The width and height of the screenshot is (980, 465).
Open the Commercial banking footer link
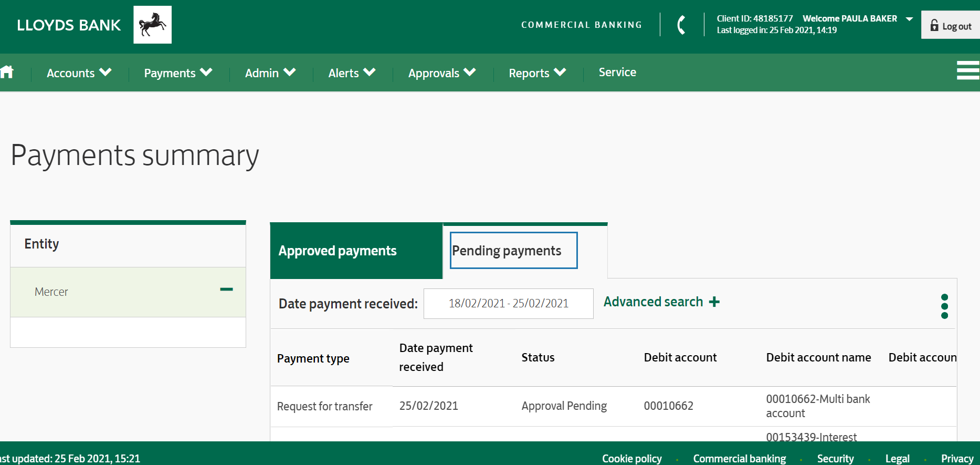point(740,458)
